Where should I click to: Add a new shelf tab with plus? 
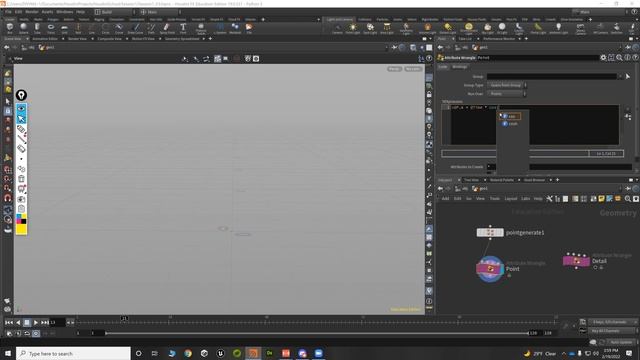263,19
